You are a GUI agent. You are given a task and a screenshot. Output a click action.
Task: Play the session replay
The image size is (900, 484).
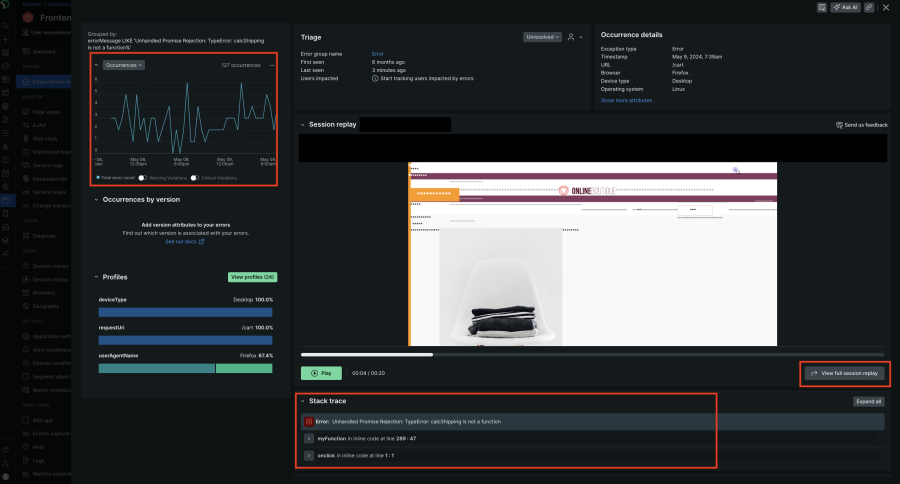pyautogui.click(x=321, y=373)
